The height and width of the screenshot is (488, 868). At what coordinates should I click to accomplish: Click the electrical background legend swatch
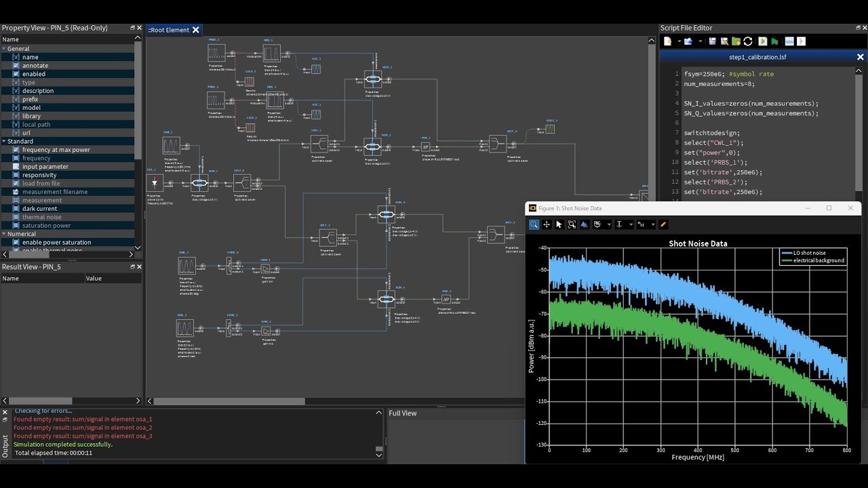pos(787,260)
